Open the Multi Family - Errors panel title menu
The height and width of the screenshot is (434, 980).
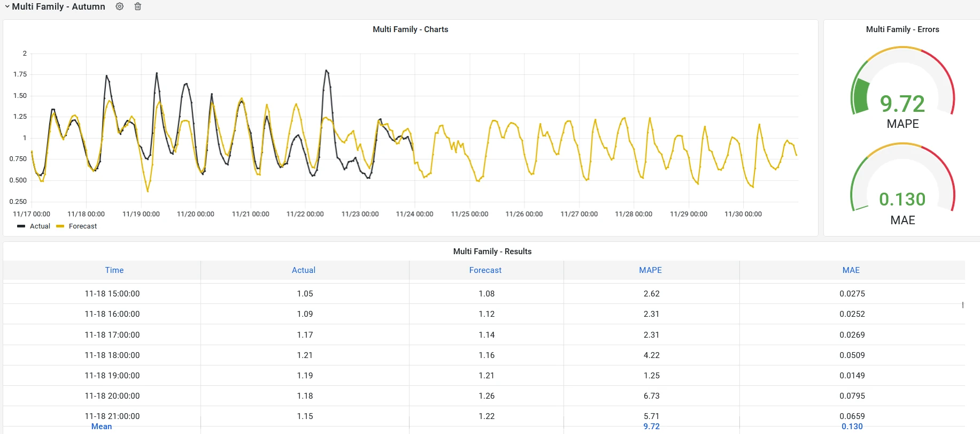(x=902, y=29)
